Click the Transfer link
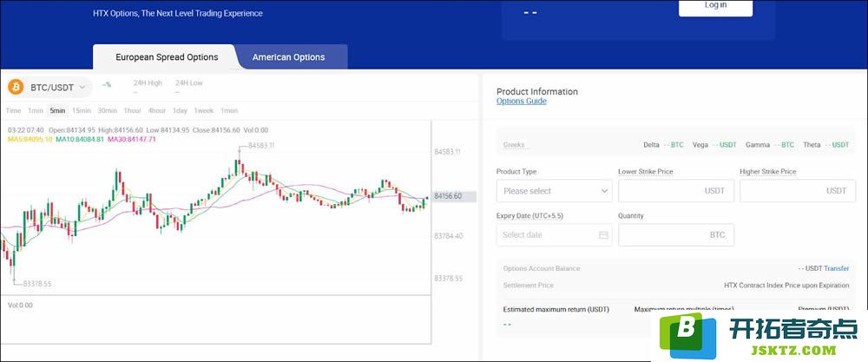The image size is (868, 362). (837, 268)
